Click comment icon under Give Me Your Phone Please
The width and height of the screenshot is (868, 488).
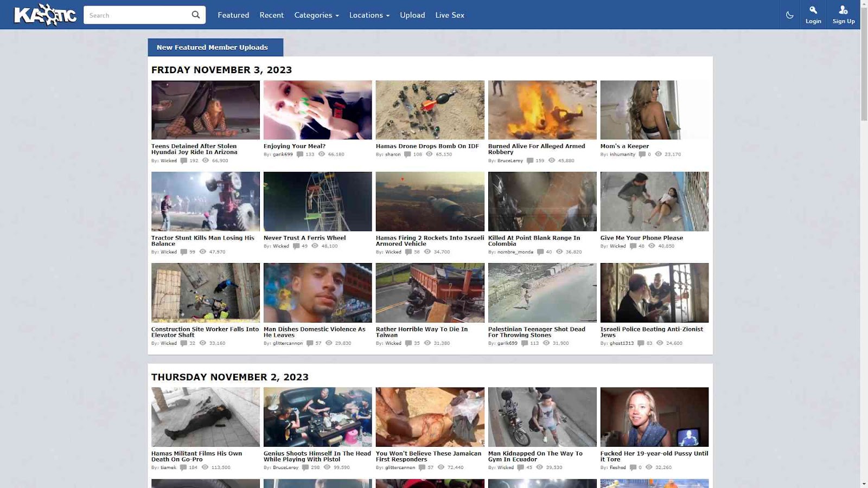(x=633, y=246)
